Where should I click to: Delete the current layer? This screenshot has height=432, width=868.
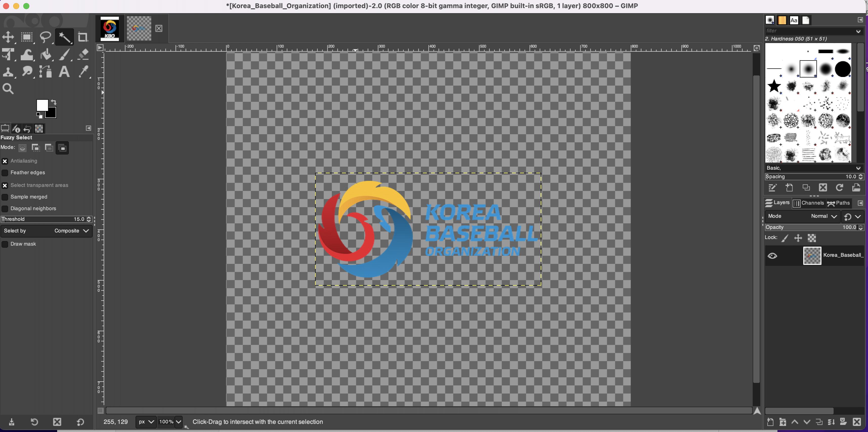tap(857, 422)
